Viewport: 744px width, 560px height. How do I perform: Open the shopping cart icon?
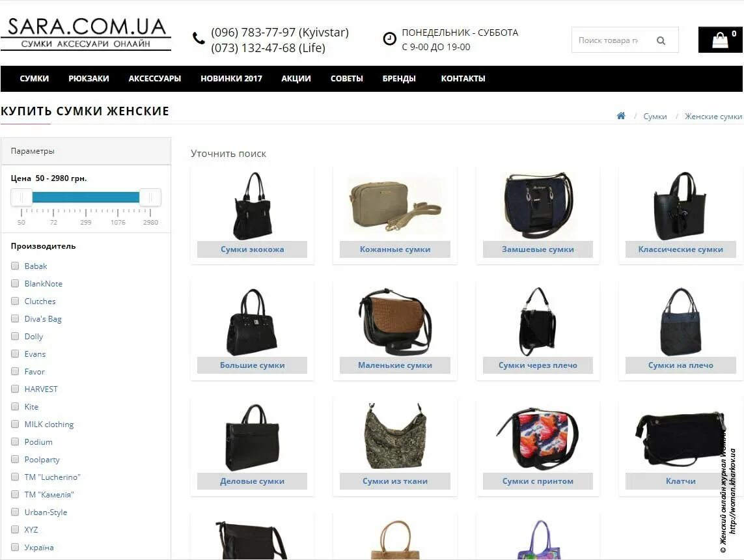click(x=720, y=40)
